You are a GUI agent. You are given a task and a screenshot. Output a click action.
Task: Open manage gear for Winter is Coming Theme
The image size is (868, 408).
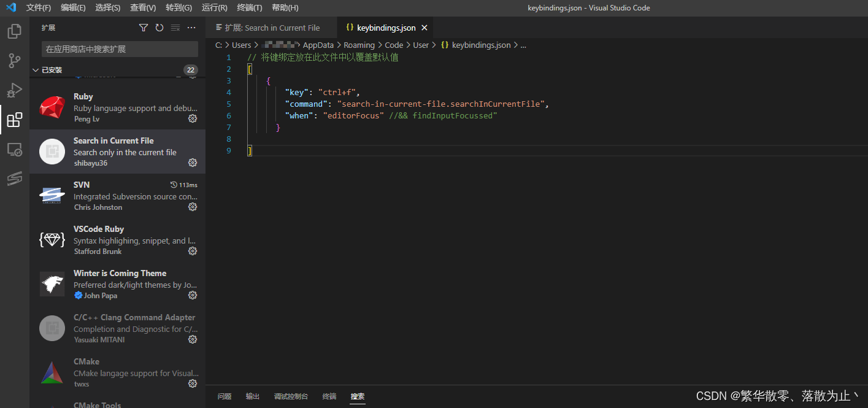193,295
